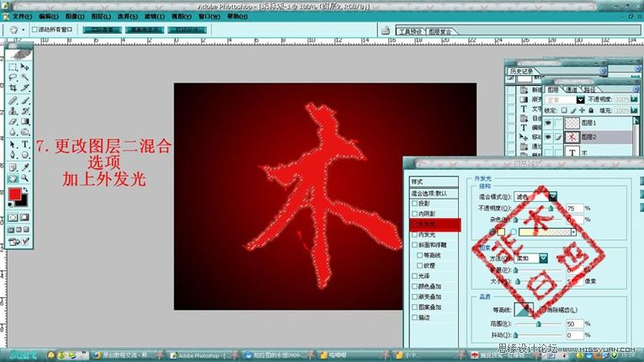The height and width of the screenshot is (362, 644).
Task: Enable 颜色叠加 color overlay checkbox
Action: coord(414,286)
